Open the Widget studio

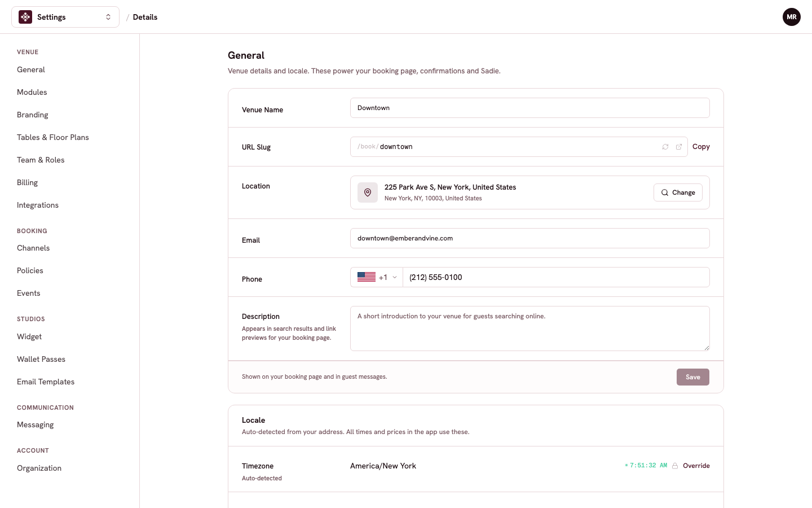[x=29, y=336]
